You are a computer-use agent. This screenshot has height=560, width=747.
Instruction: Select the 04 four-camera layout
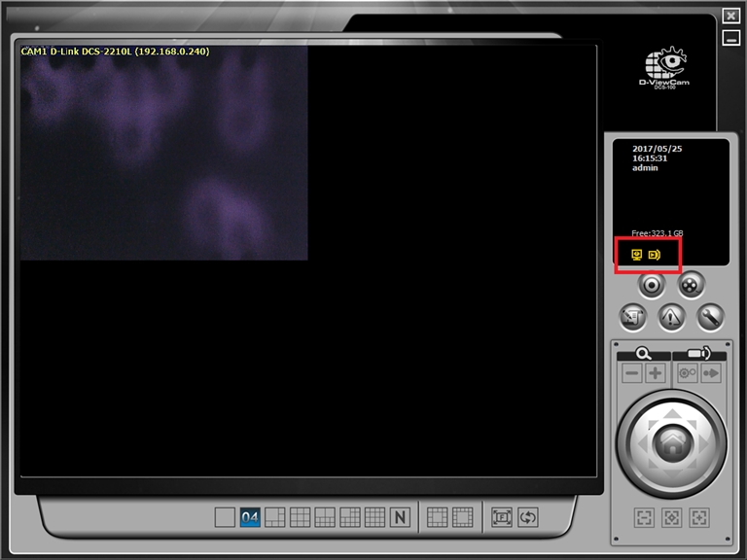(x=250, y=517)
